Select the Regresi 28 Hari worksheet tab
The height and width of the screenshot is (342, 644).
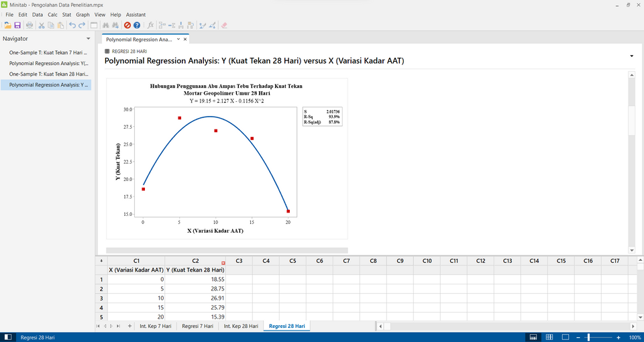[x=287, y=326]
